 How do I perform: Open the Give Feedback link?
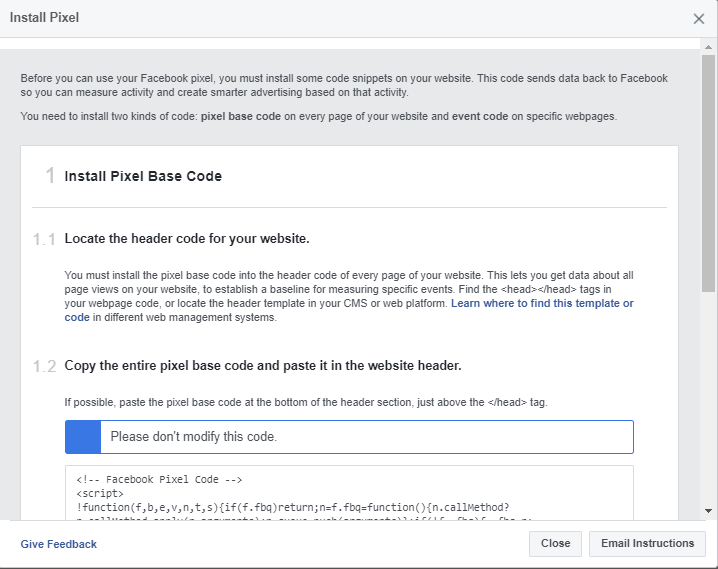59,544
